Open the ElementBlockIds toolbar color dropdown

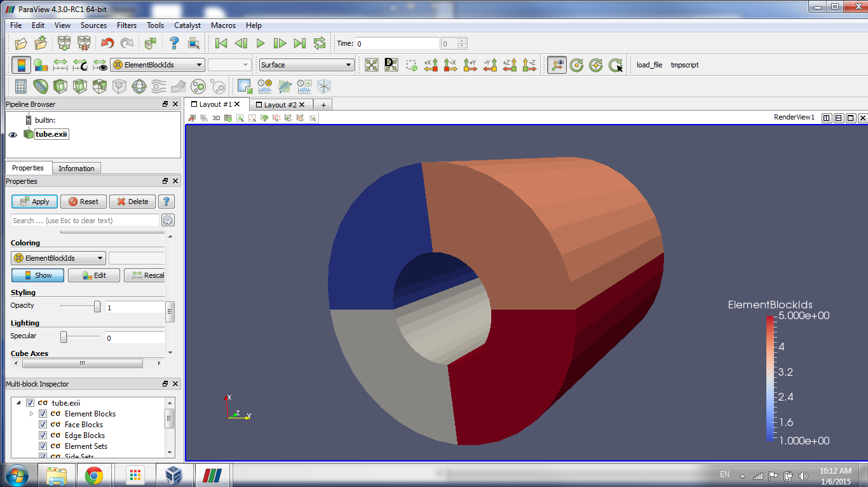(158, 65)
